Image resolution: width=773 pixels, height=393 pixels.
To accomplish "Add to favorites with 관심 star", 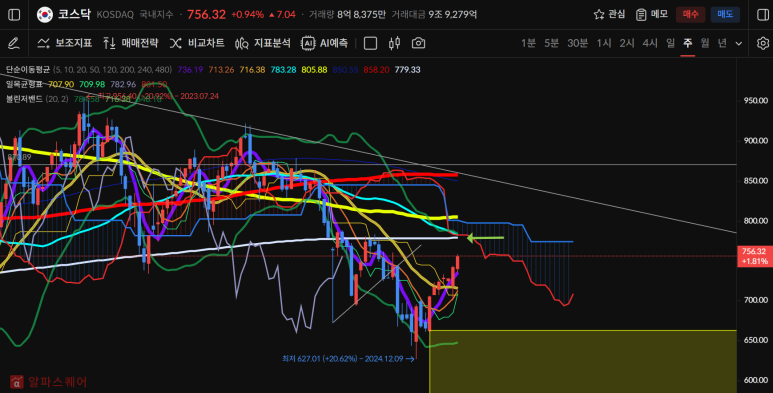I will (x=609, y=14).
